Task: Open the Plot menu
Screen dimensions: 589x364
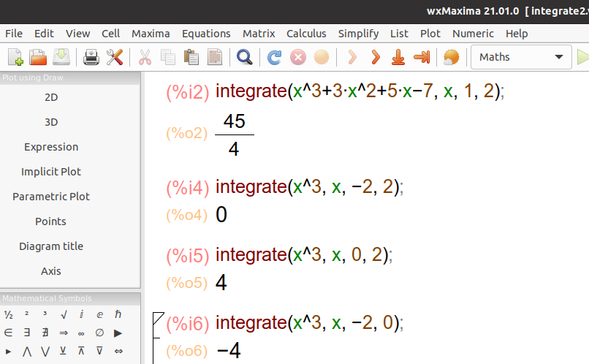Action: click(x=430, y=34)
